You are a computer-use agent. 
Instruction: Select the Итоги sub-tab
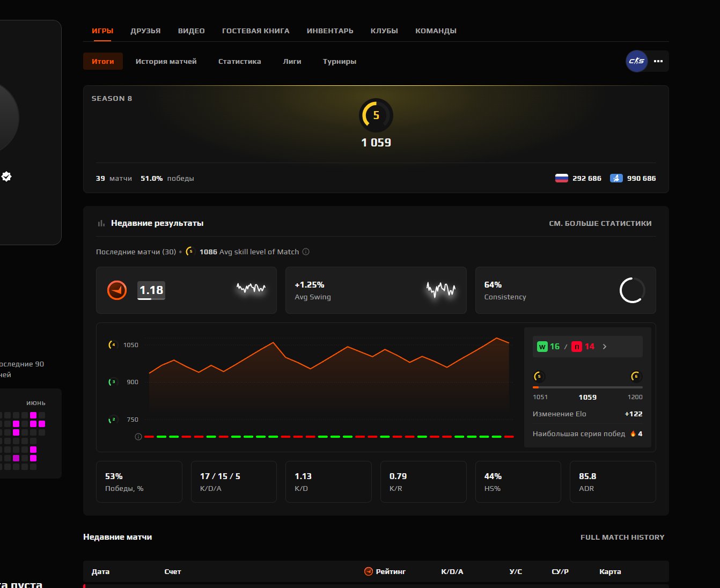pos(103,61)
